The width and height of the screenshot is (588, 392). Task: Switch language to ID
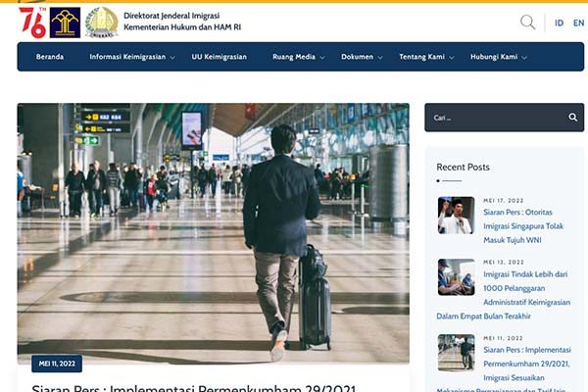click(559, 23)
